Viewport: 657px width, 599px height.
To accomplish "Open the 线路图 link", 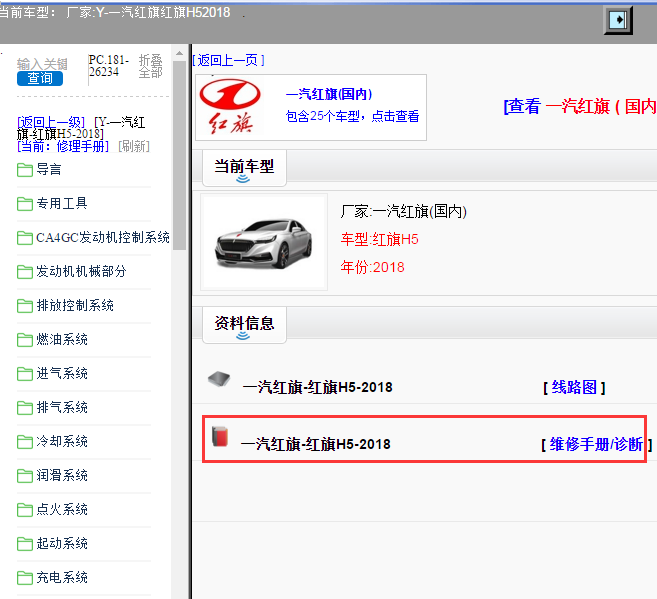I will (574, 387).
